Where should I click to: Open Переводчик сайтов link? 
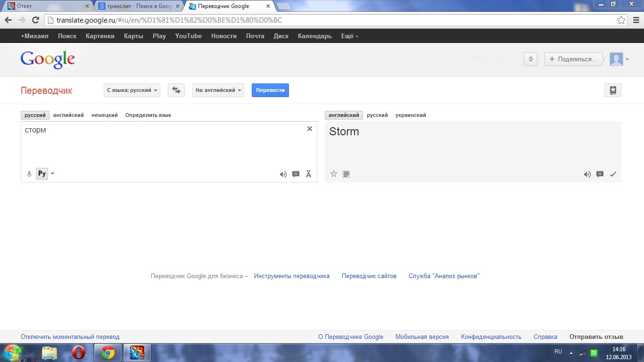click(x=369, y=276)
